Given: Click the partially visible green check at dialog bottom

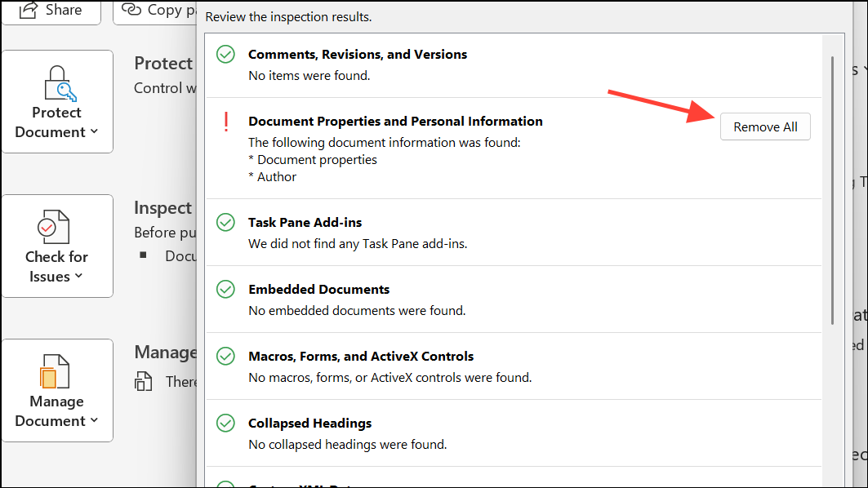Looking at the screenshot, I should (226, 485).
